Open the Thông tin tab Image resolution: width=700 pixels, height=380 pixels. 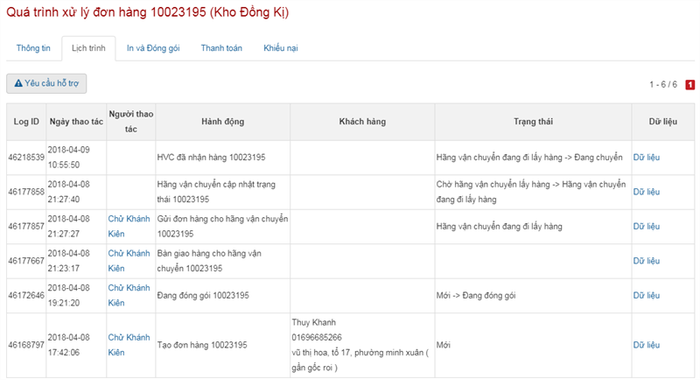coord(33,48)
